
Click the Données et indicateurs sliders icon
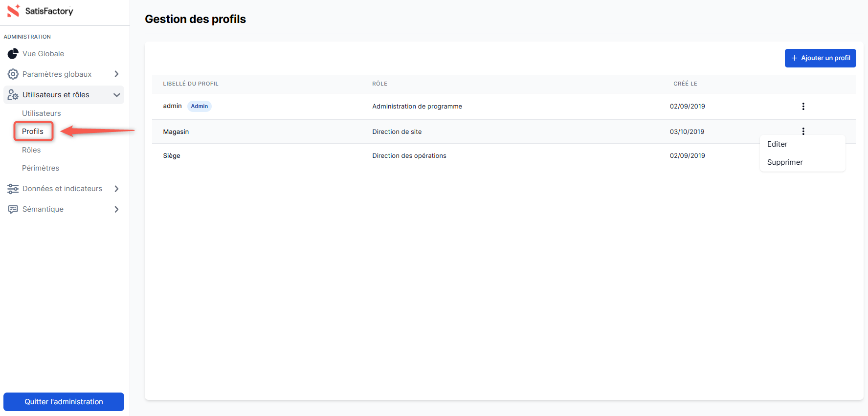[13, 189]
